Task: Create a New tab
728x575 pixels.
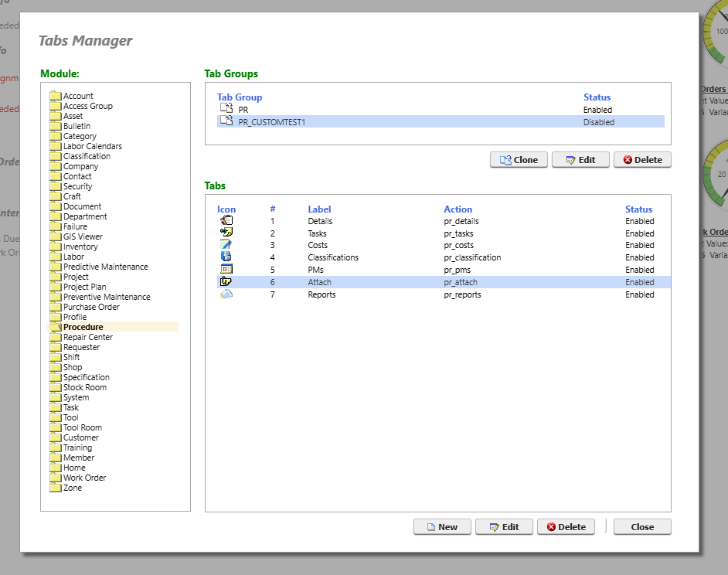Action: point(442,526)
